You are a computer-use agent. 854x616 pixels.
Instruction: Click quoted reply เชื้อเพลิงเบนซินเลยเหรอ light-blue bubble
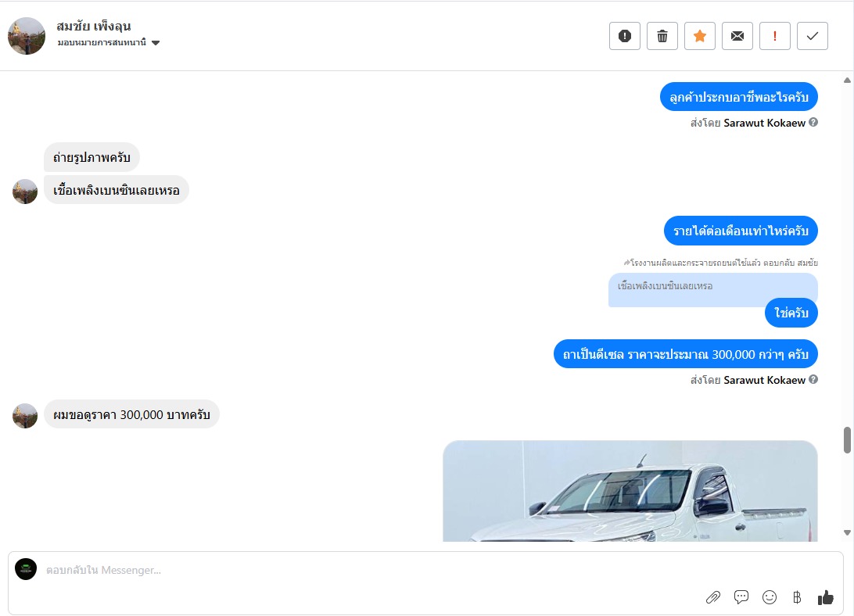(x=713, y=289)
